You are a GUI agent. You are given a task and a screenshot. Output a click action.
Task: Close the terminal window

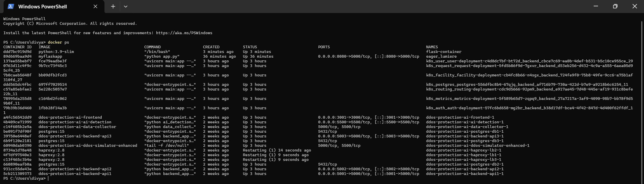pyautogui.click(x=635, y=6)
